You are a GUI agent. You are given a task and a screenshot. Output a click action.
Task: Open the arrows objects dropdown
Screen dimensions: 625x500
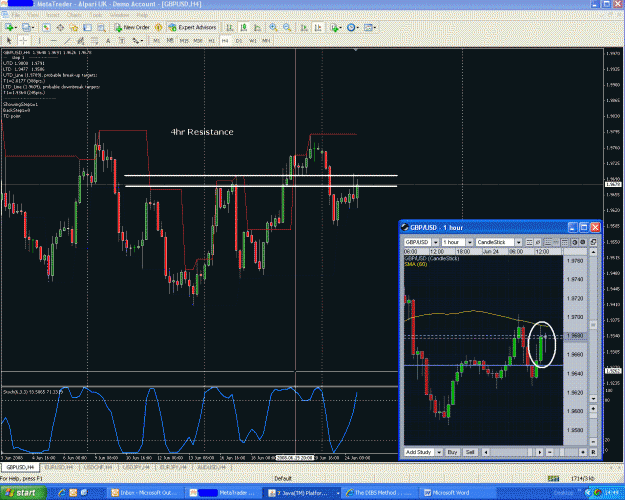(x=138, y=40)
